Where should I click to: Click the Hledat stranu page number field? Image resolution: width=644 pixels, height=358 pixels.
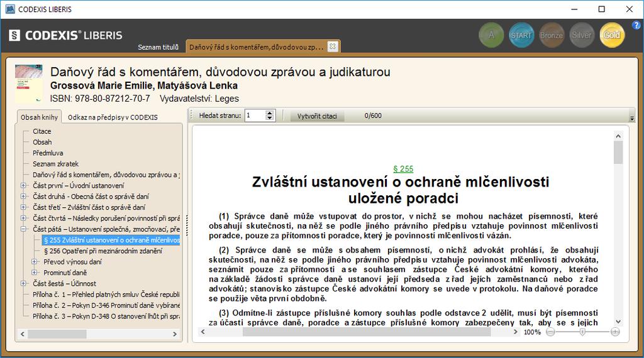point(255,116)
